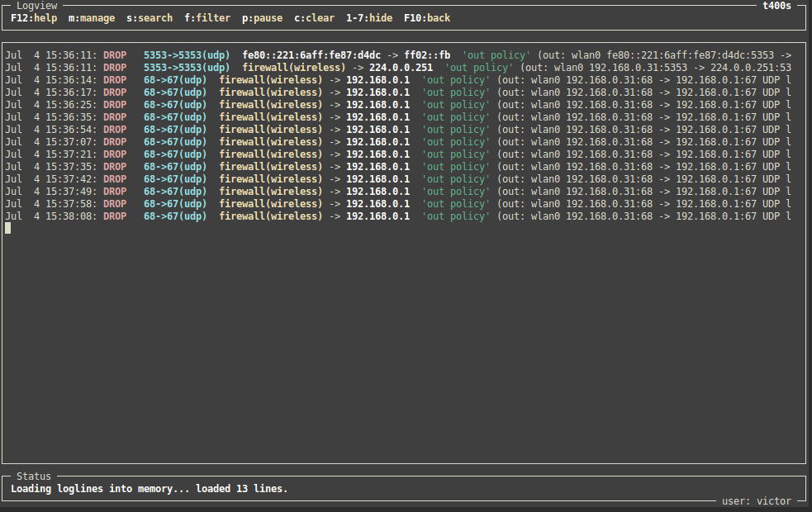Click the 5353->5353(udp) port in first row

coord(187,55)
